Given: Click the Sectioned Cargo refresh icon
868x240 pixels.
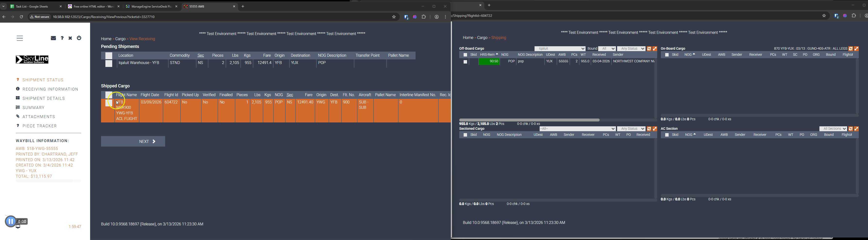Looking at the screenshot, I should [649, 129].
